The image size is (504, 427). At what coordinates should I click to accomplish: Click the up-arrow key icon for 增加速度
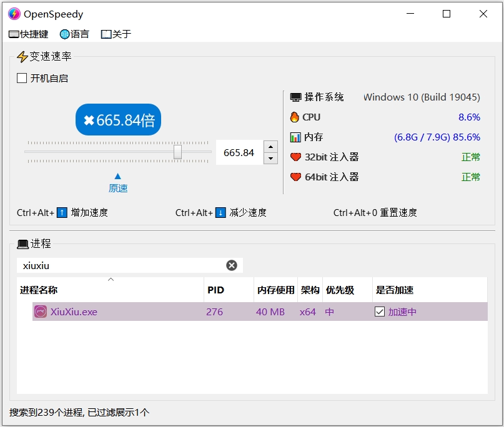(62, 212)
